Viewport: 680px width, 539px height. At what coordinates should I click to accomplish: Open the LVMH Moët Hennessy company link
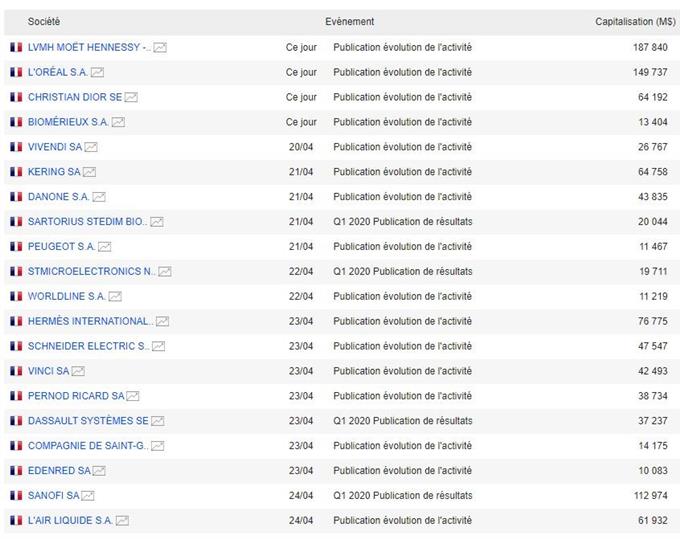pos(89,47)
